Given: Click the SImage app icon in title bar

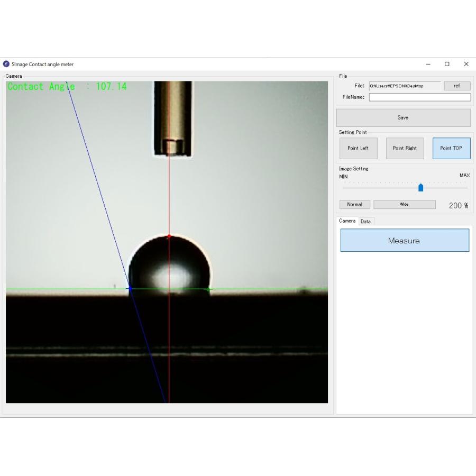Looking at the screenshot, I should pos(6,64).
